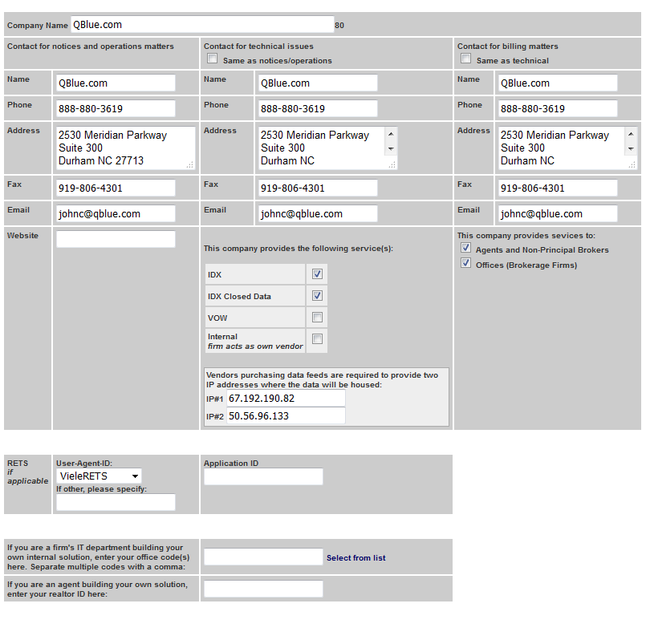Click the Application ID input field

click(263, 477)
